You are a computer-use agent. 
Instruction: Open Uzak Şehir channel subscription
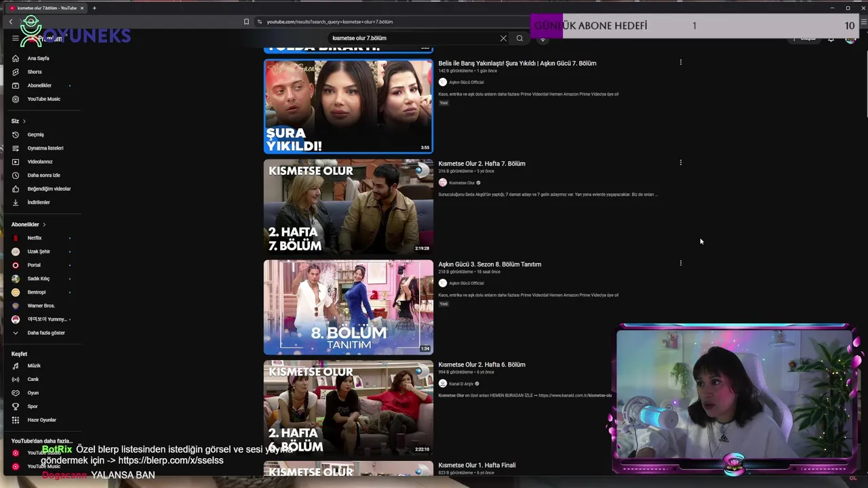(39, 251)
